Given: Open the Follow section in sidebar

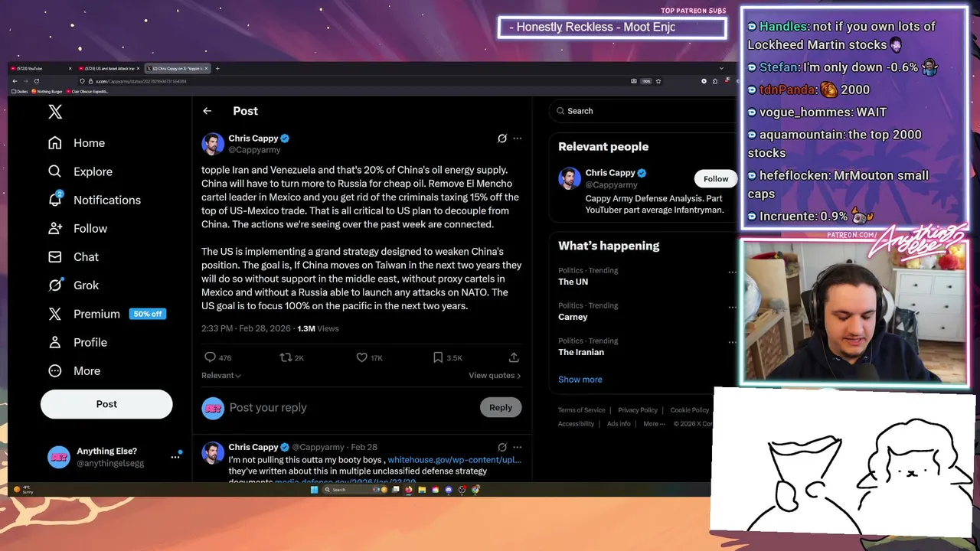Looking at the screenshot, I should [x=77, y=228].
